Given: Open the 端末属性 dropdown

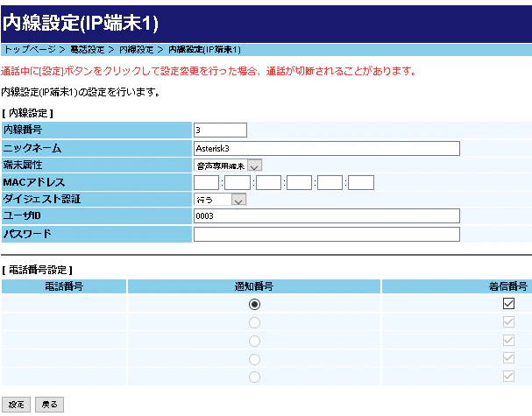Looking at the screenshot, I should pyautogui.click(x=228, y=166).
